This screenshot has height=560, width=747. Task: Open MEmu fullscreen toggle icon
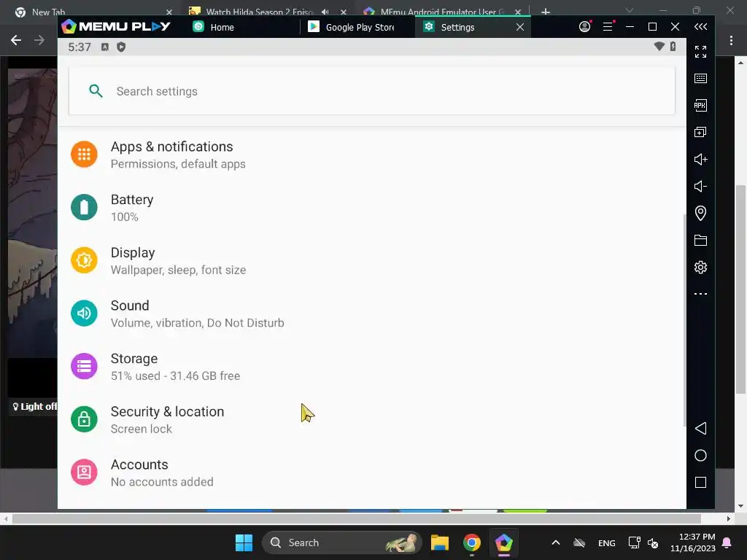tap(700, 52)
